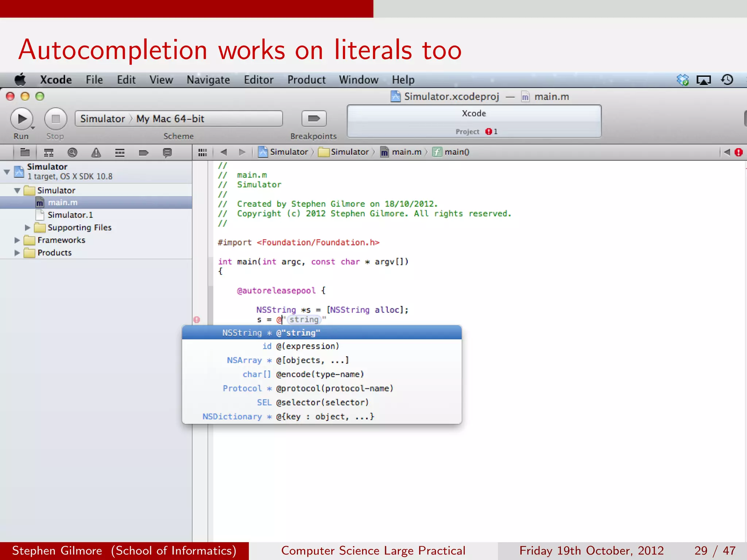
Task: Expand the Frameworks group
Action: [x=17, y=240]
